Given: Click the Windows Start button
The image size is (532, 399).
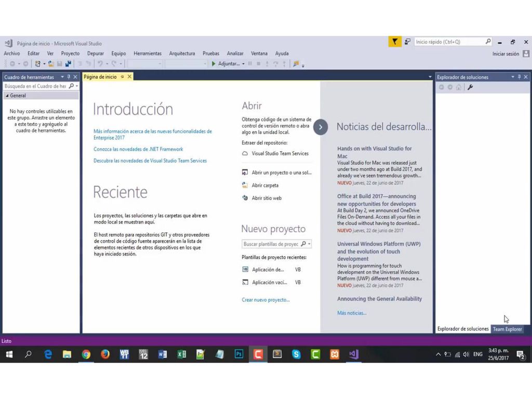Looking at the screenshot, I should (x=9, y=354).
